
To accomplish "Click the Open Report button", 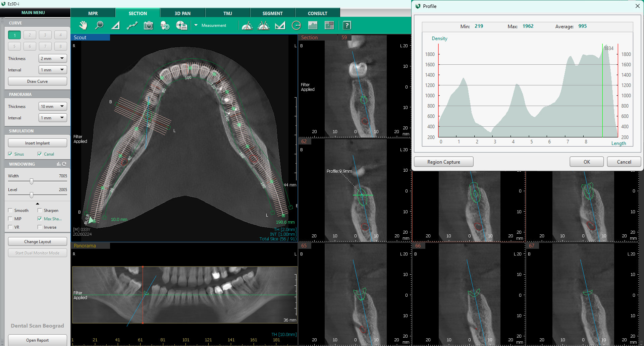I will [x=38, y=340].
